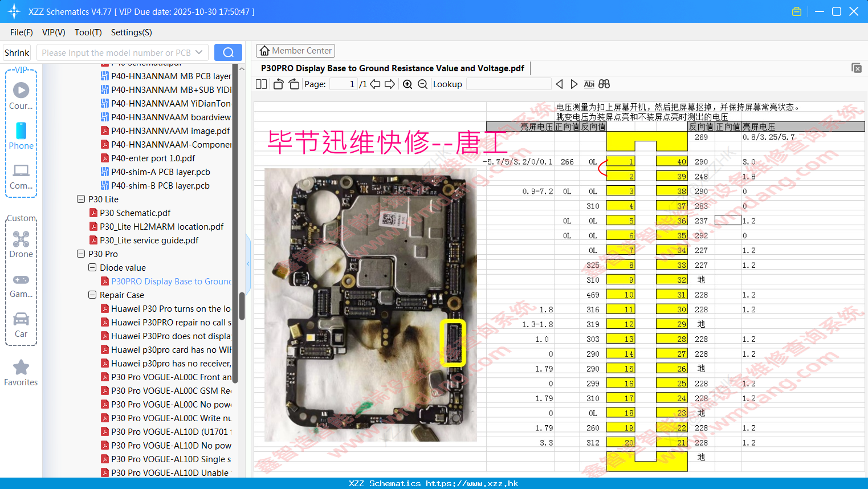Image resolution: width=868 pixels, height=489 pixels.
Task: Open the Car category
Action: click(21, 325)
